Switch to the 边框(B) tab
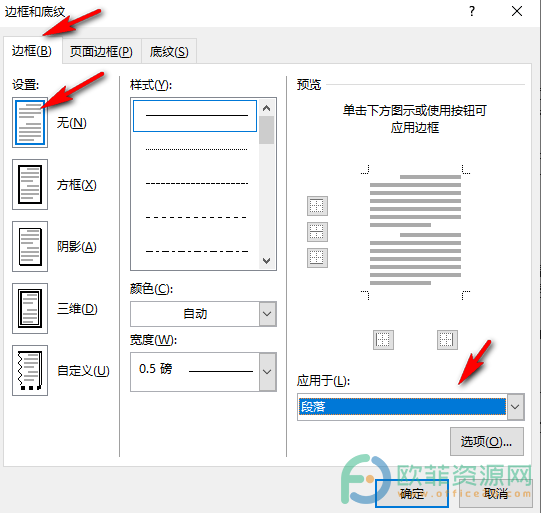Screen dimensions: 541x513 pos(32,51)
